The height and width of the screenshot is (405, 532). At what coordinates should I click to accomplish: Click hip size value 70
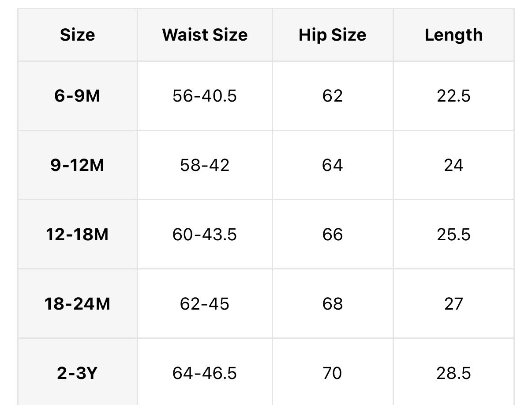(x=332, y=373)
